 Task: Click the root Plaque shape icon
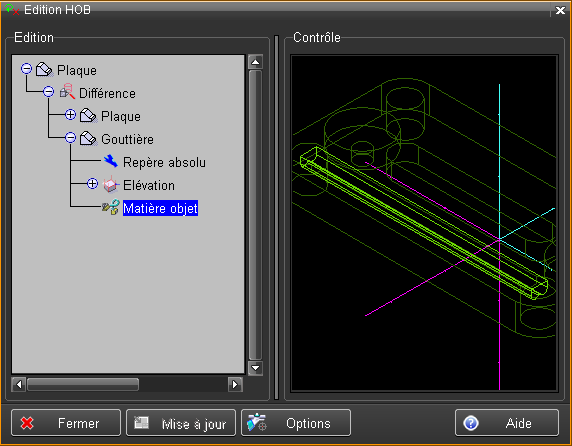coord(44,69)
